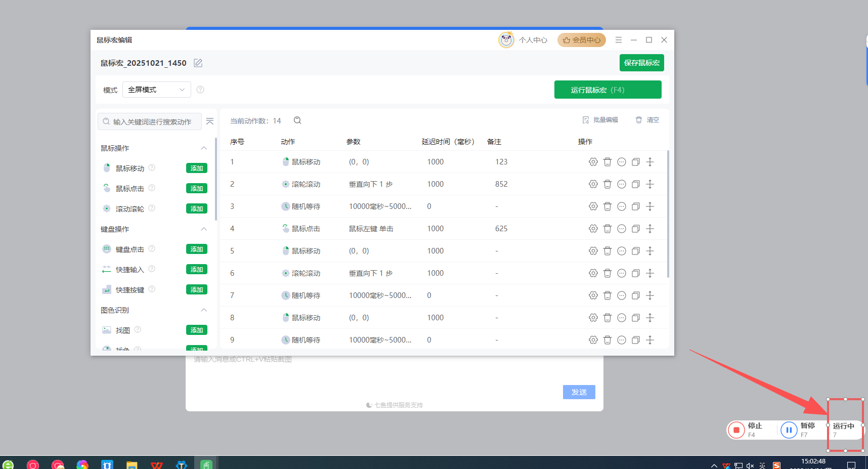The width and height of the screenshot is (868, 469).
Task: Click the 保存鼠标宏 button
Action: pyautogui.click(x=641, y=63)
